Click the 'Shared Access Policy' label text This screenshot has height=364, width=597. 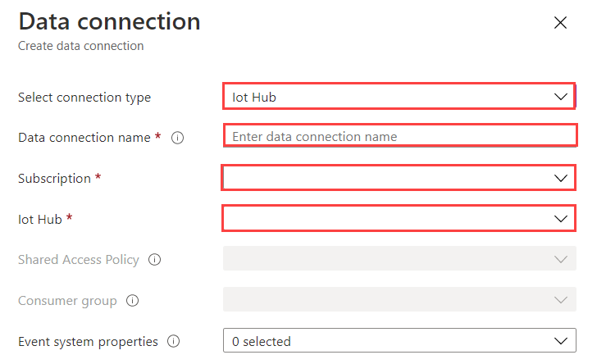pyautogui.click(x=79, y=260)
